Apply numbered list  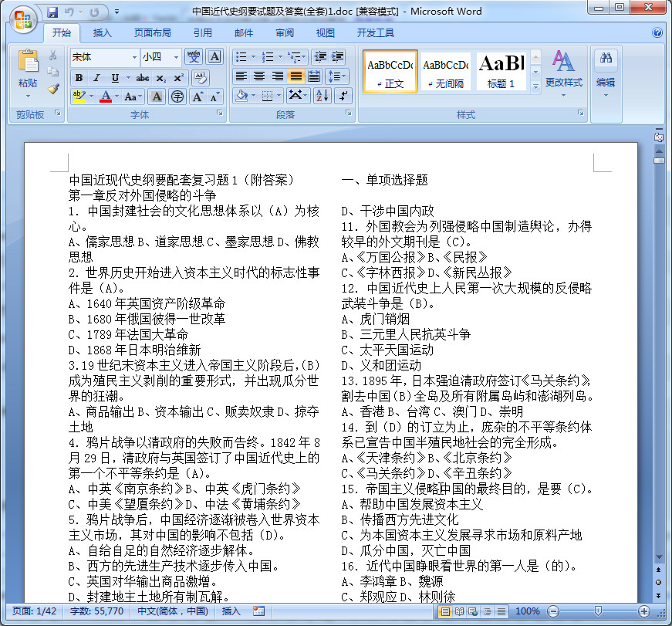point(268,56)
